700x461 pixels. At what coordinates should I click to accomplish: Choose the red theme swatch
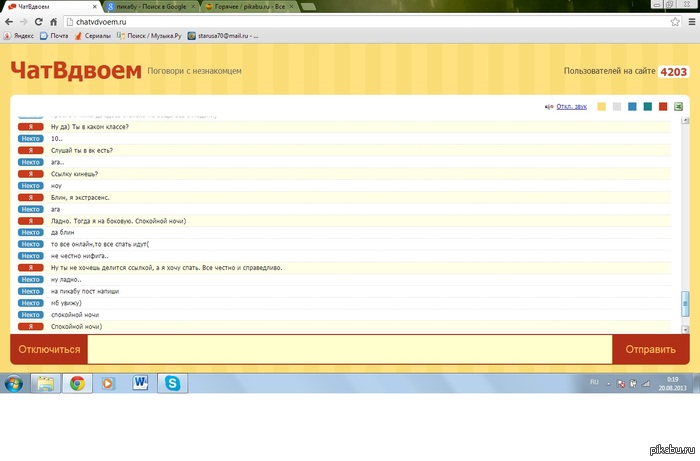[x=663, y=107]
